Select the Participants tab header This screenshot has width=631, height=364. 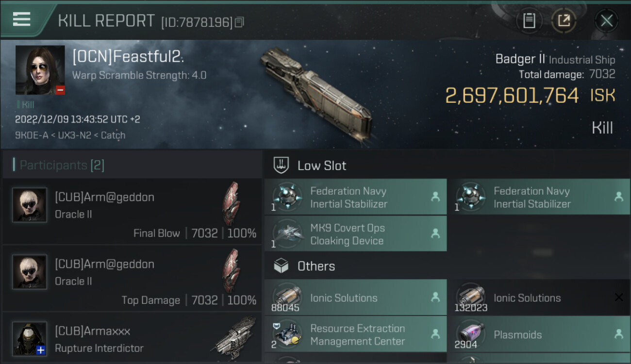[x=62, y=165]
